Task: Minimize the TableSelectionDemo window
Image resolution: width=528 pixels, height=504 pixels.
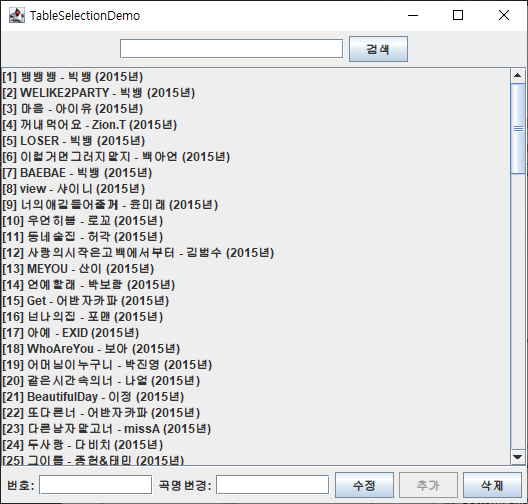Action: 413,15
